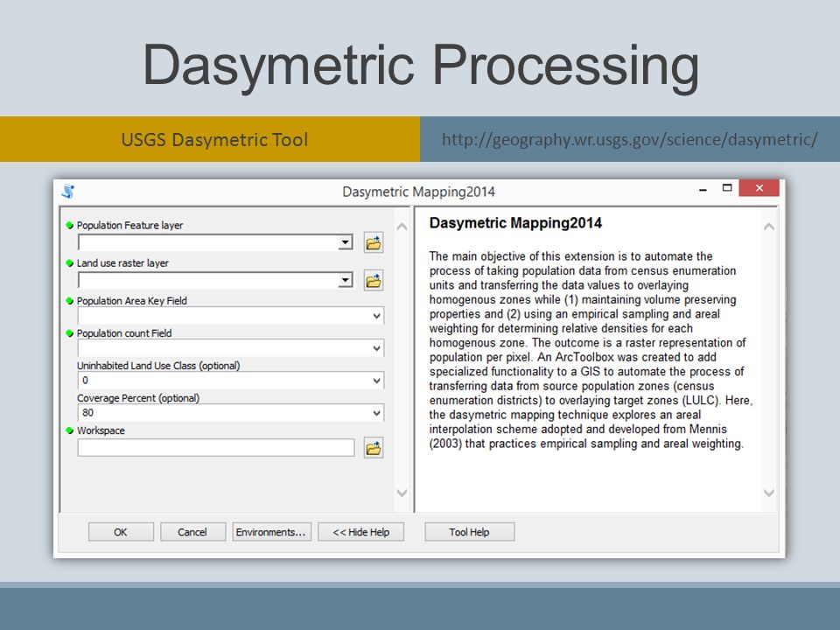The height and width of the screenshot is (630, 840).
Task: Open Workspace folder browse icon
Action: [x=374, y=447]
